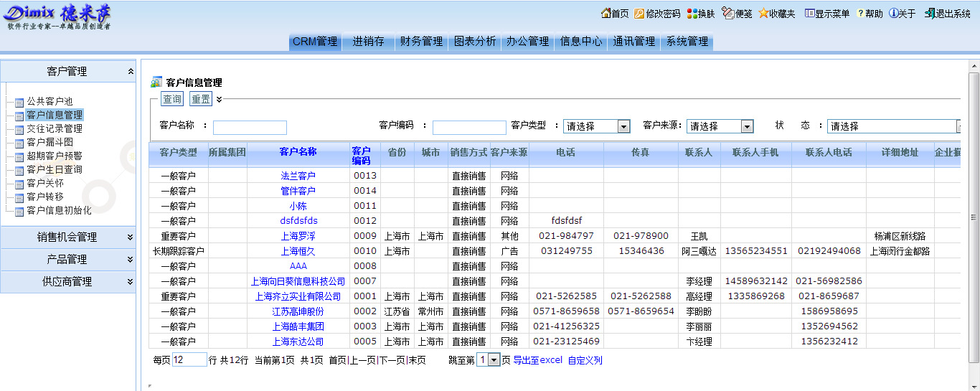Open the 换肤 skin switcher icon

(x=692, y=14)
